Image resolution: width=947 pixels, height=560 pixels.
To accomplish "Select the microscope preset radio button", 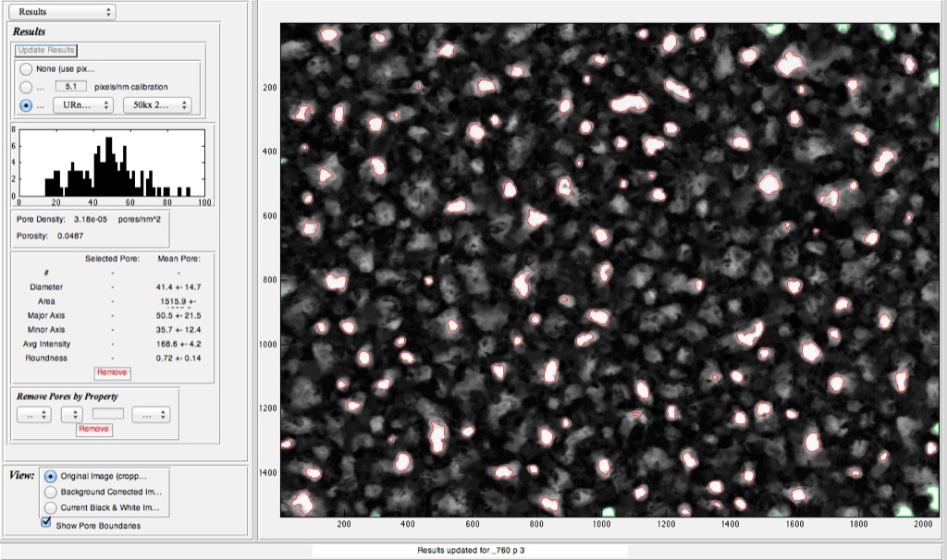I will pos(26,105).
